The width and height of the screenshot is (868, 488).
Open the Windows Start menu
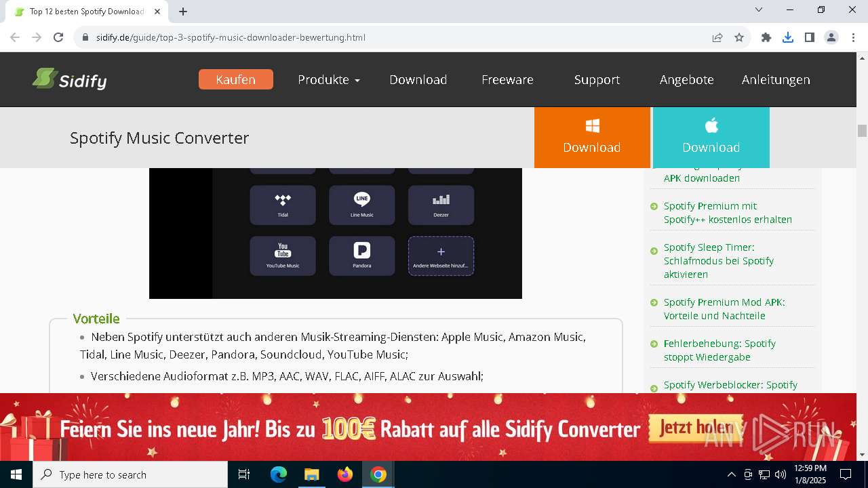click(16, 474)
